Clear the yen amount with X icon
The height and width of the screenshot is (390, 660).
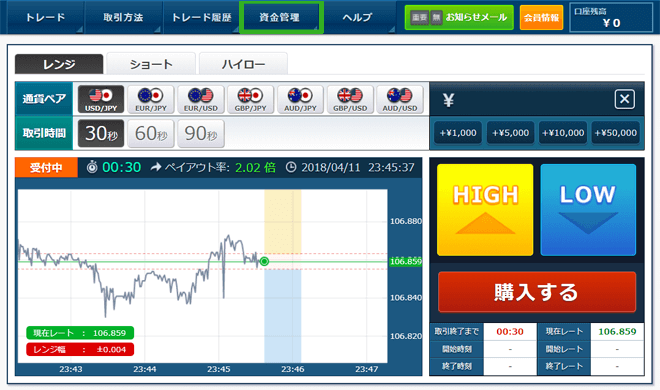tap(625, 99)
